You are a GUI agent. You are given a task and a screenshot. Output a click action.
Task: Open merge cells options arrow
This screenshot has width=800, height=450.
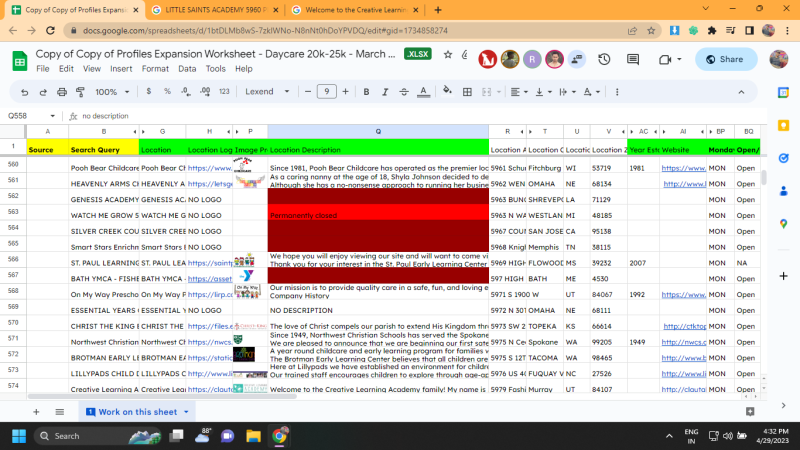[498, 92]
